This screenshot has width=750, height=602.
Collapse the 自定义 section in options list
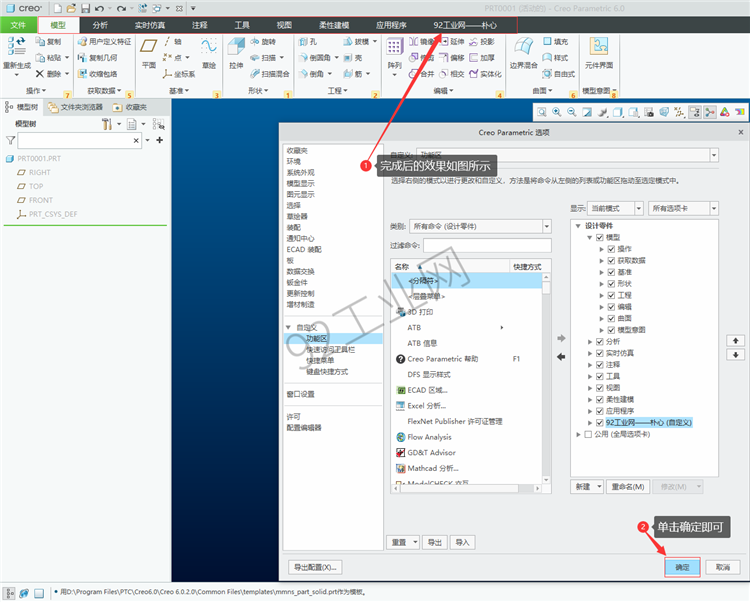(288, 328)
